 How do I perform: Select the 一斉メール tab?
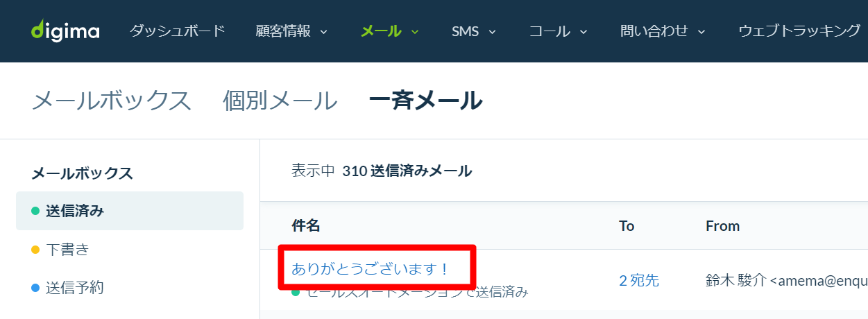click(426, 101)
